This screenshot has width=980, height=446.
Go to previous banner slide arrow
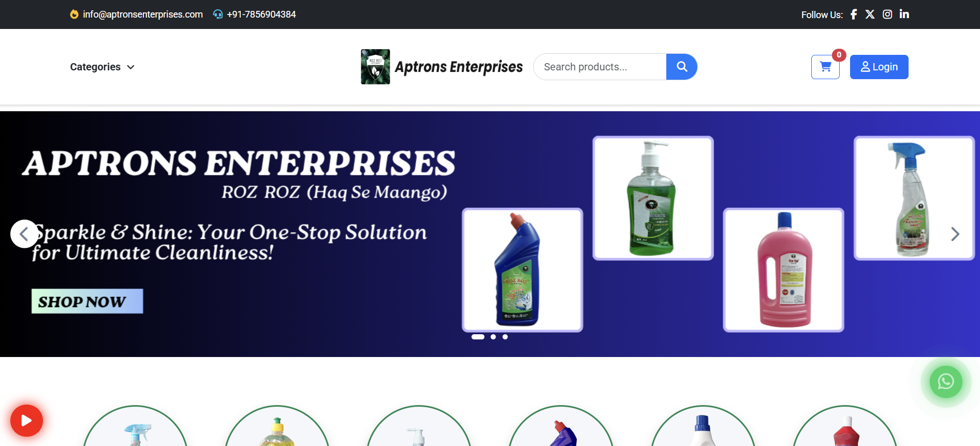[x=24, y=234]
